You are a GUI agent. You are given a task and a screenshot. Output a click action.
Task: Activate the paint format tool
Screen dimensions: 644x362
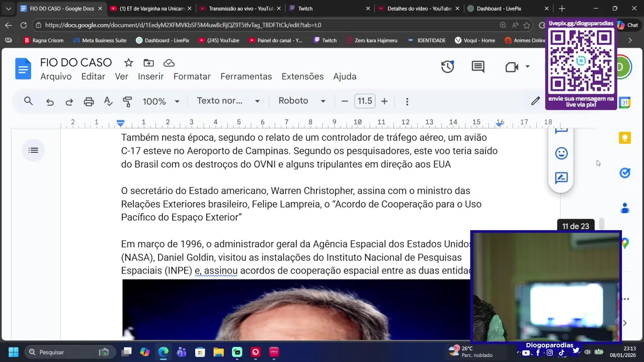coord(127,102)
